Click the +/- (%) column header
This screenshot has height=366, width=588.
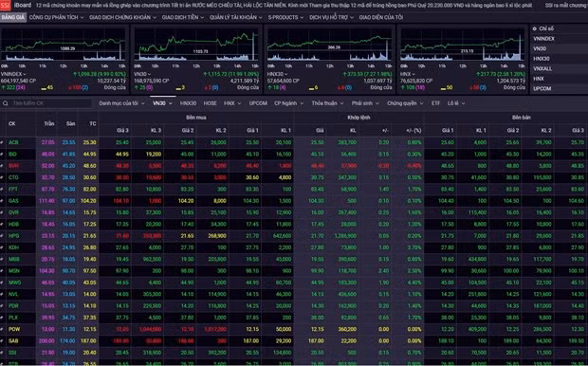point(413,131)
